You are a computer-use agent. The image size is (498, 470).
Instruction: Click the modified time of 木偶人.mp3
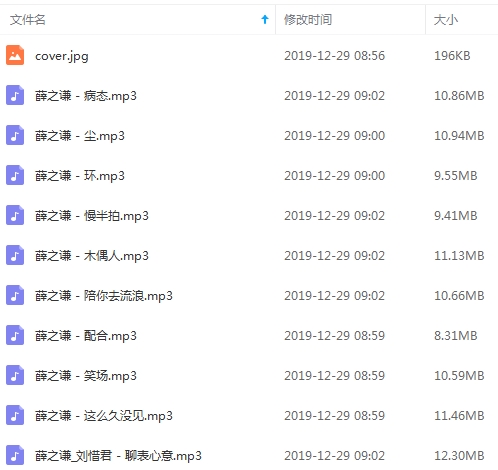pos(334,256)
